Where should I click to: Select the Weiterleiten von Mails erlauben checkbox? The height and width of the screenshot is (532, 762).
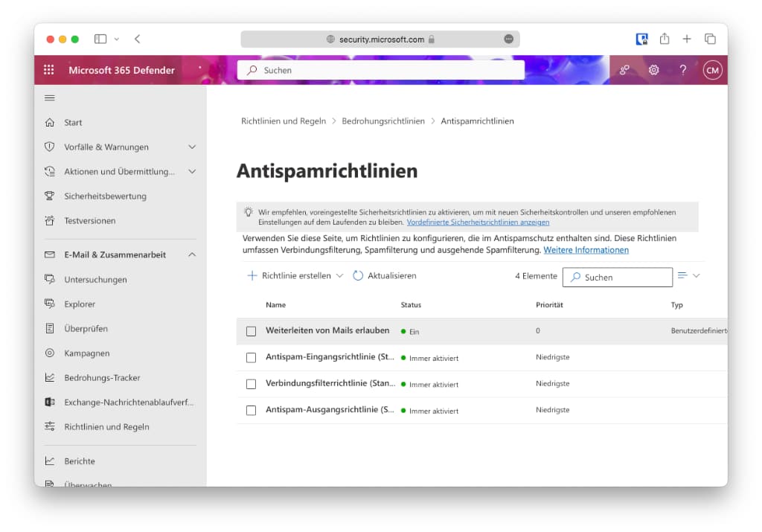[251, 331]
